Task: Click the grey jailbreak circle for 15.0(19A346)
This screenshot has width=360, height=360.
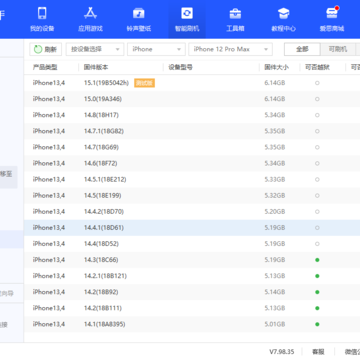Action: tap(317, 99)
